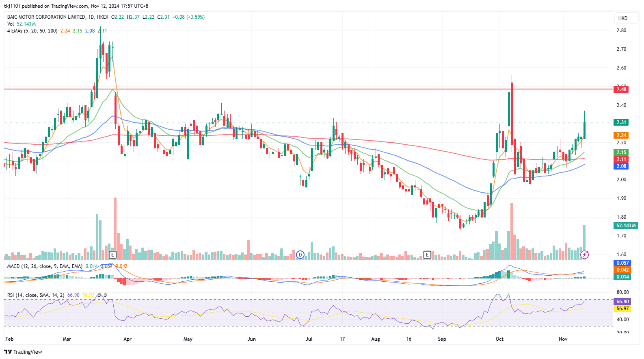Click the RSI (14, close, SMA, 14, 2) legend
This screenshot has height=359, width=644.
[x=36, y=295]
